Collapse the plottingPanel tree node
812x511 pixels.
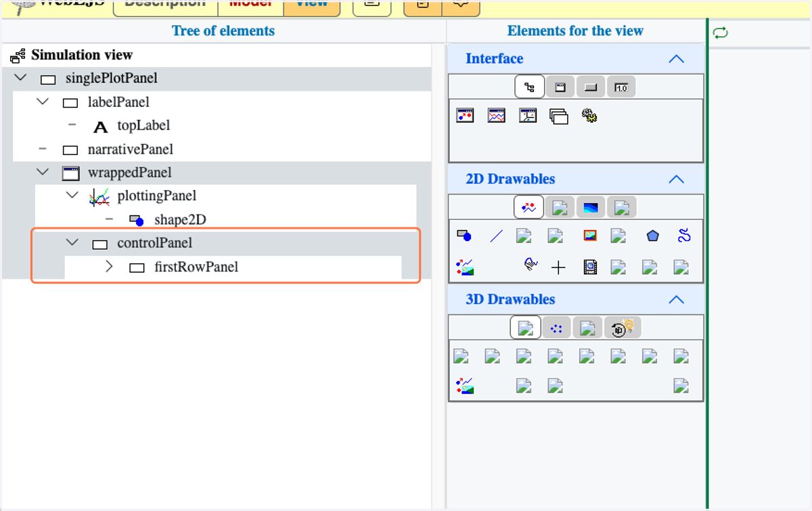pyautogui.click(x=72, y=196)
